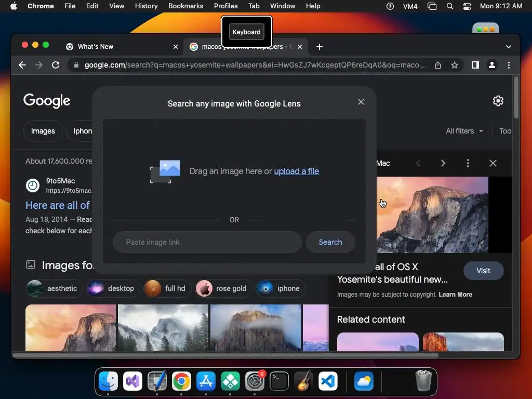Viewport: 532px width, 399px height.
Task: Open the pink-sky related content thumbnail
Action: pos(378,342)
